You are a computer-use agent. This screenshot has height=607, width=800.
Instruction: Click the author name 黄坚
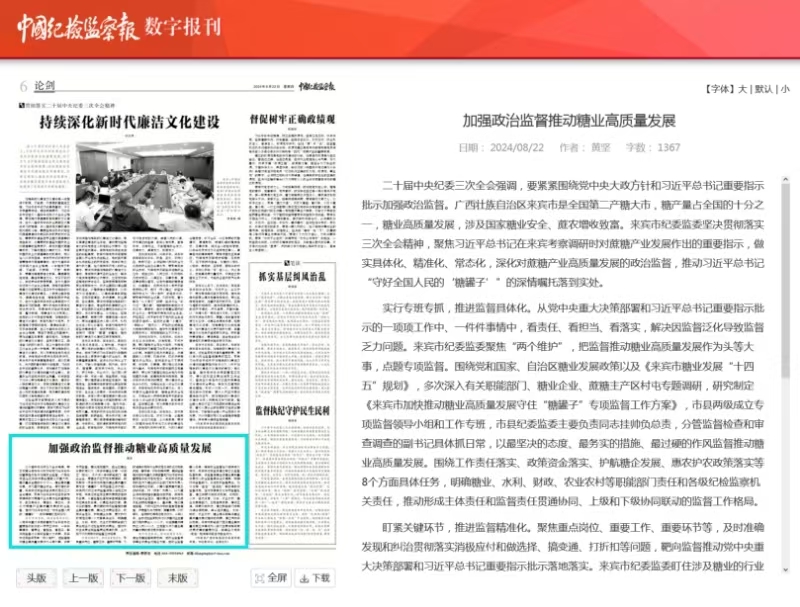[601, 147]
